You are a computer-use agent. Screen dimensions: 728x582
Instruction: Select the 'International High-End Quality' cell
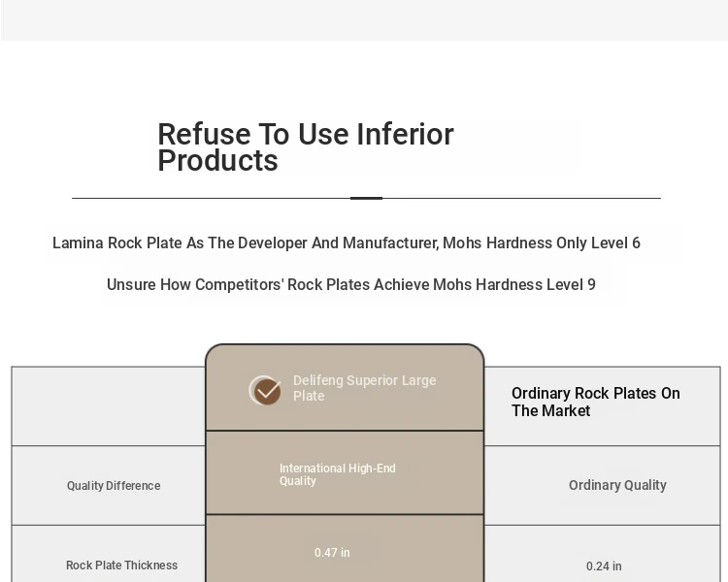pyautogui.click(x=338, y=474)
